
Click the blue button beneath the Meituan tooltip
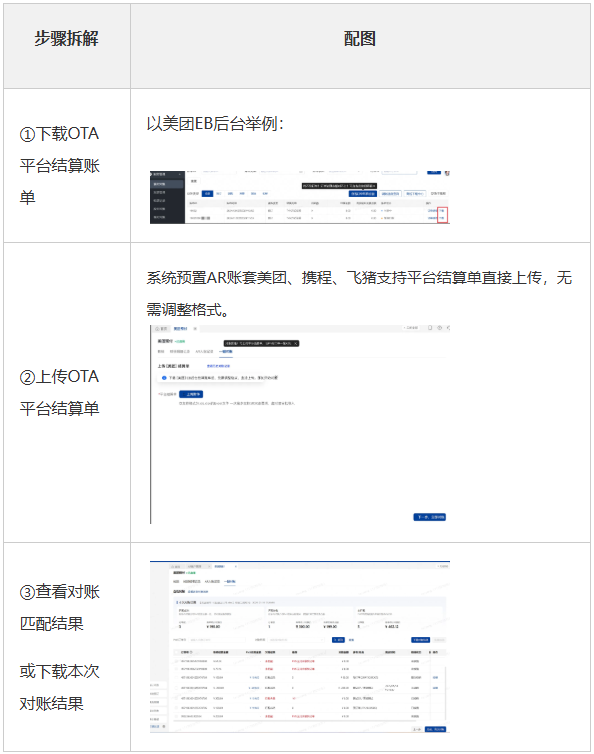pyautogui.click(x=363, y=194)
